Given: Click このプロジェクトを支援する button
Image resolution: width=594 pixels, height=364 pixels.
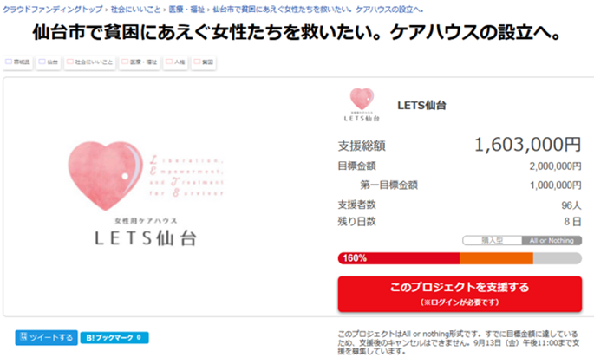Looking at the screenshot, I should [x=460, y=294].
